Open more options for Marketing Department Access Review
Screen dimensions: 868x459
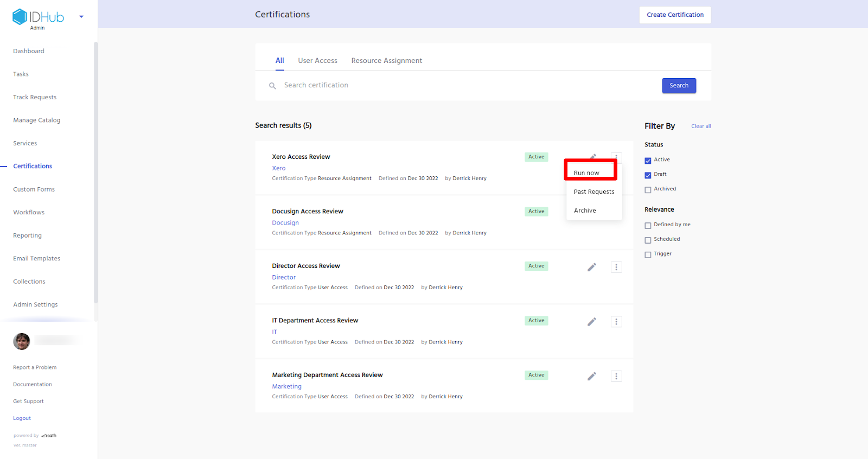point(616,376)
